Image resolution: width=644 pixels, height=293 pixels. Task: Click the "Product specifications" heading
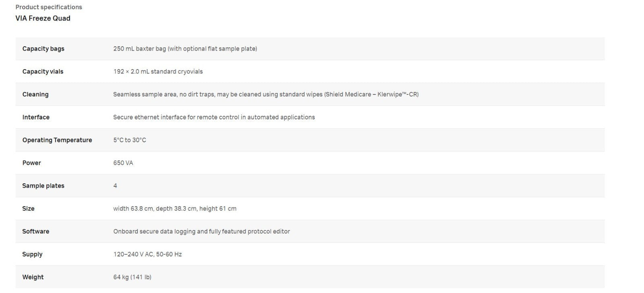pyautogui.click(x=49, y=7)
